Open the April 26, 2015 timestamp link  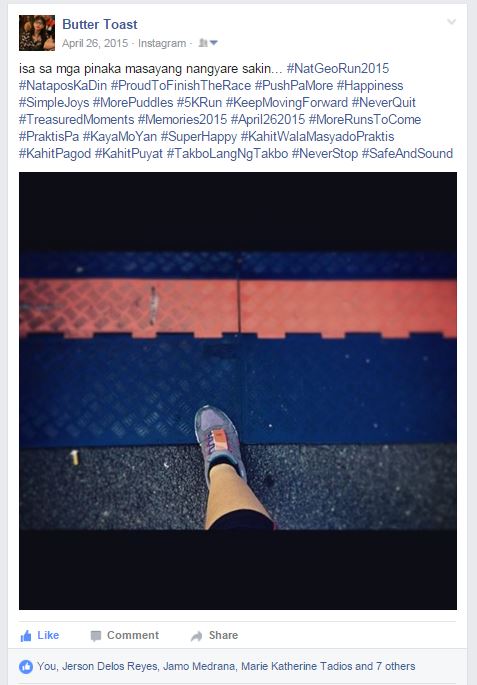point(95,43)
